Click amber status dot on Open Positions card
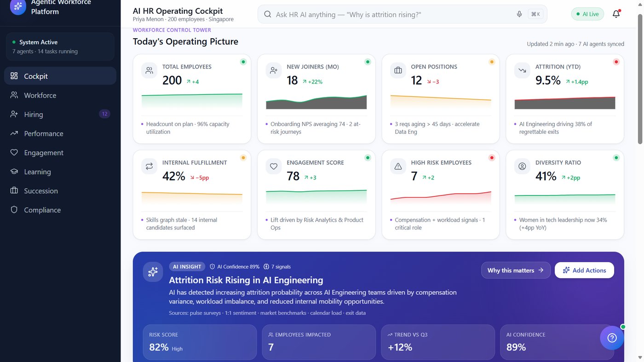Image resolution: width=644 pixels, height=362 pixels. click(x=492, y=62)
